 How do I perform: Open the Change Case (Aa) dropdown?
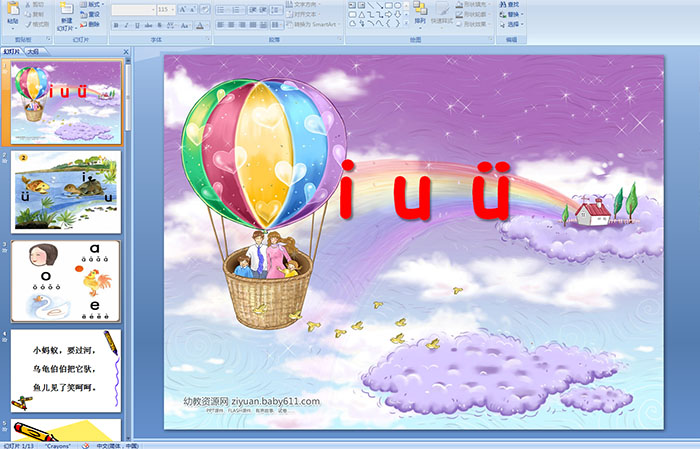coord(185,25)
